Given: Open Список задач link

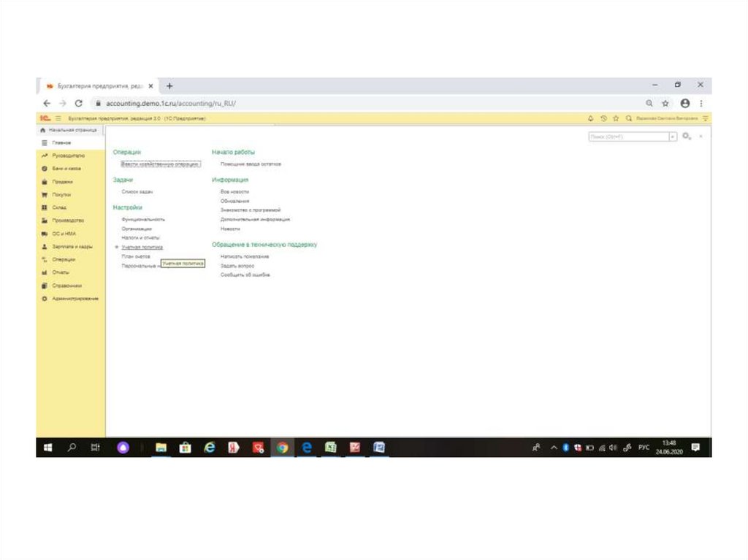Looking at the screenshot, I should (x=137, y=192).
